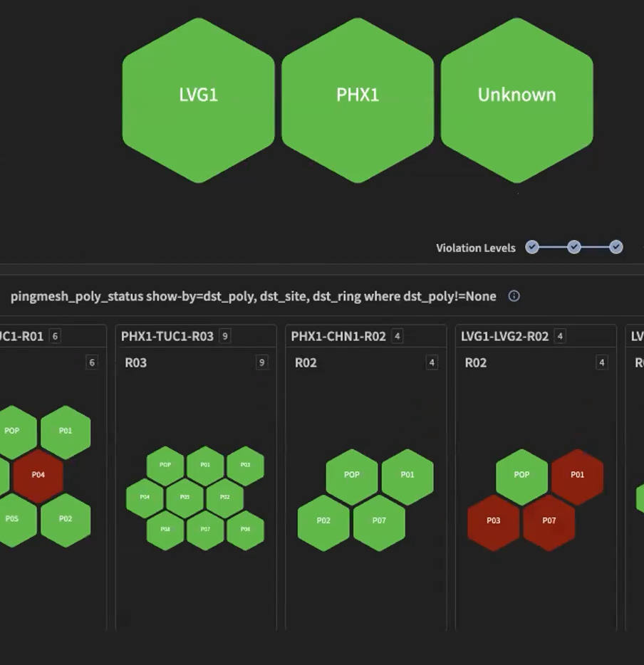Select P06 hexagon in PHX1-TUC1-R03

pyautogui.click(x=245, y=529)
